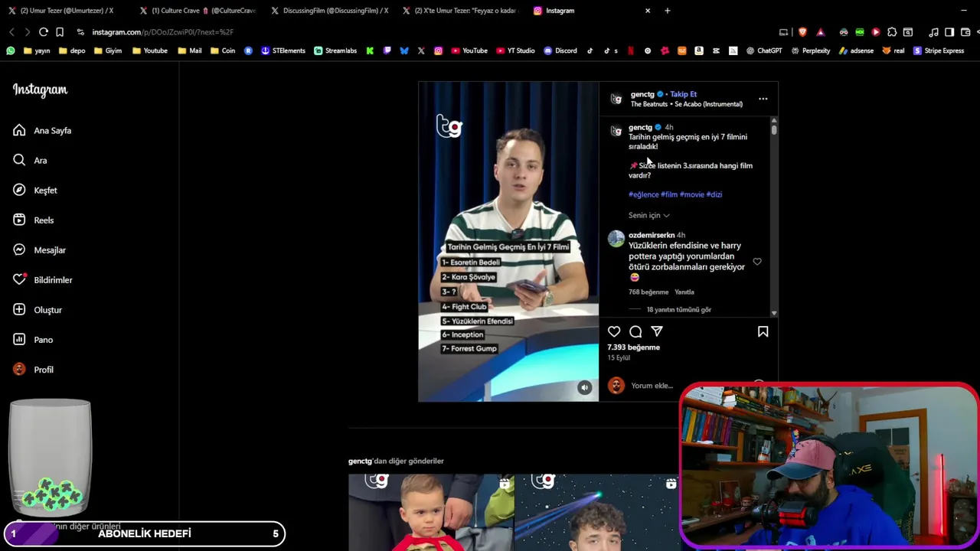Open the WhatsApp bookmark icon
This screenshot has height=551, width=980.
click(x=10, y=51)
